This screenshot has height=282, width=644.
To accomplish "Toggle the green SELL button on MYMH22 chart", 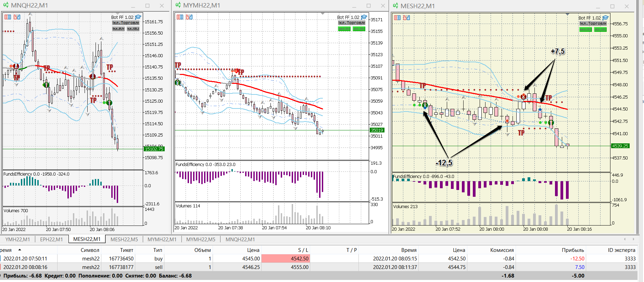I will [359, 29].
